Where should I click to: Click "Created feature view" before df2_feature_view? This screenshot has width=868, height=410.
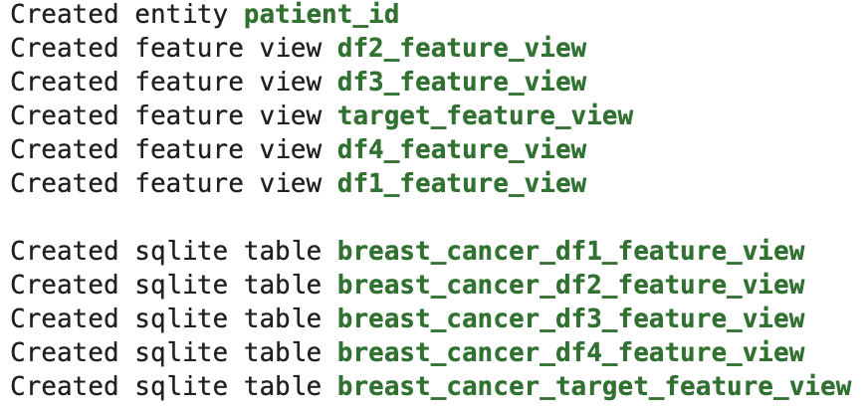[165, 49]
